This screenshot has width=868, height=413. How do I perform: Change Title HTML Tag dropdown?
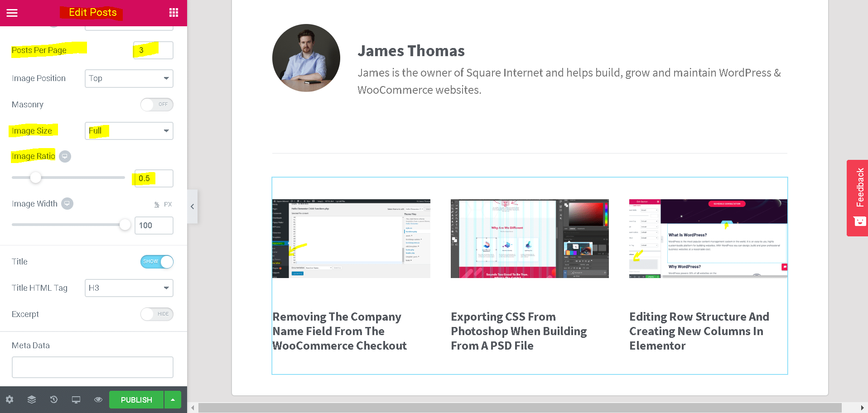tap(129, 288)
